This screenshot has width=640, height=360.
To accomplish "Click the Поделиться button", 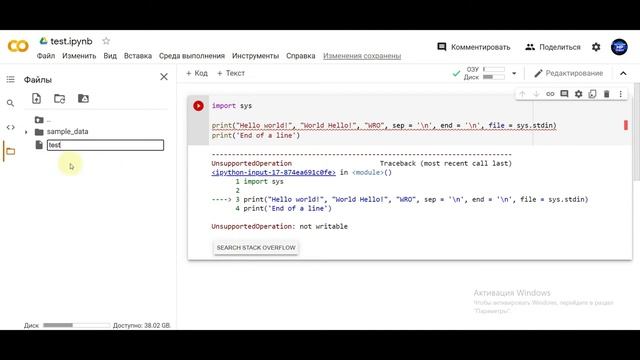I will pos(553,47).
